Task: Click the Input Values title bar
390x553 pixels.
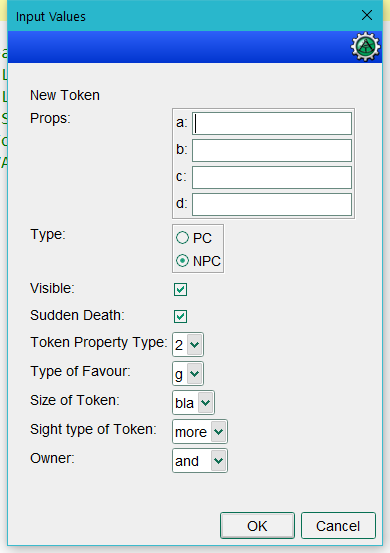Action: [x=183, y=16]
